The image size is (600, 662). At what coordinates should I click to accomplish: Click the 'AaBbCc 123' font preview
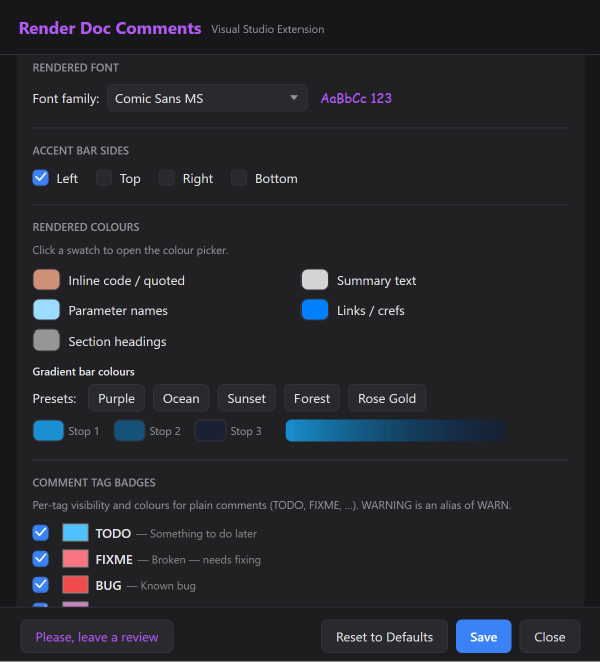(x=356, y=98)
